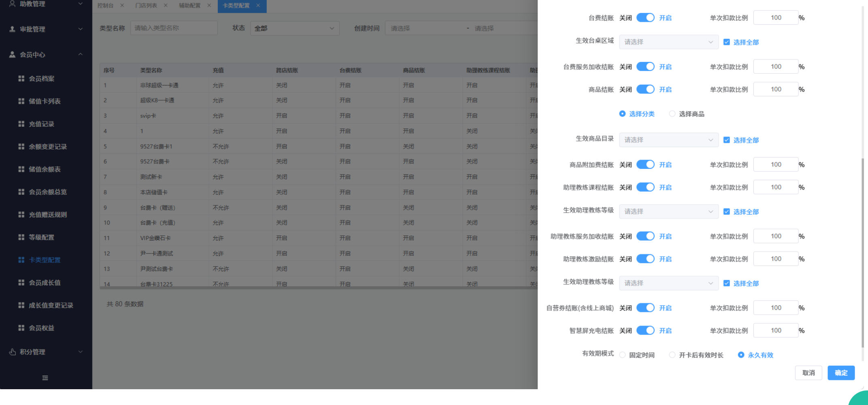Turn off the 智慧屏充电结账 switch
This screenshot has width=868, height=405.
[x=645, y=331]
